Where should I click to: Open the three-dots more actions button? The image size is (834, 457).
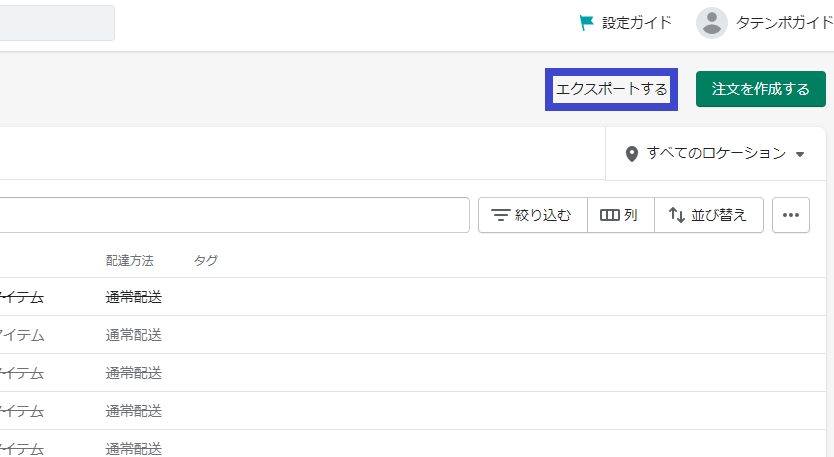tap(791, 215)
